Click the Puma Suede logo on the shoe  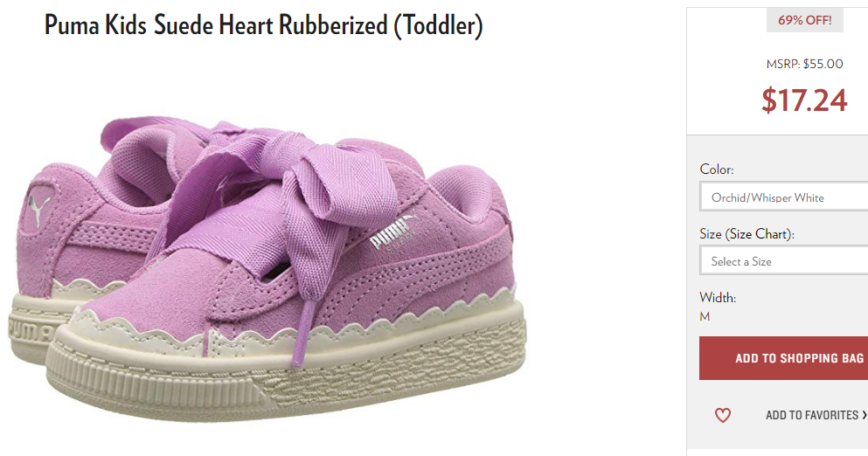(x=392, y=234)
